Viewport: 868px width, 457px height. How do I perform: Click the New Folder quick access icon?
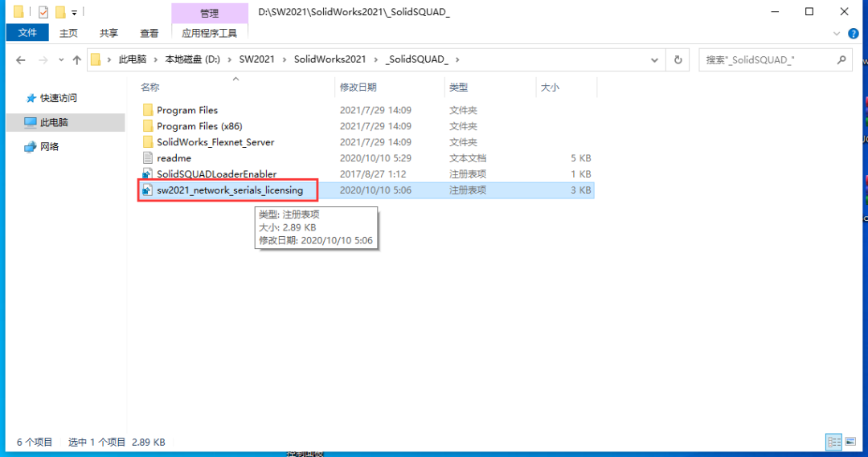click(x=60, y=11)
